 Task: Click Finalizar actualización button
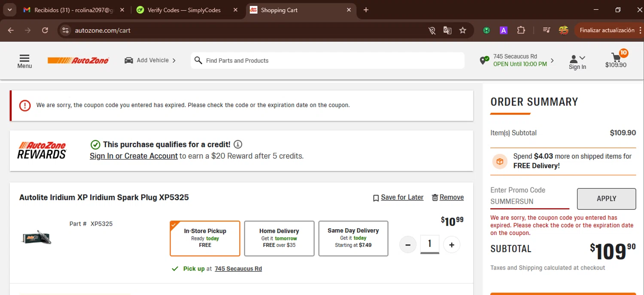(x=607, y=30)
